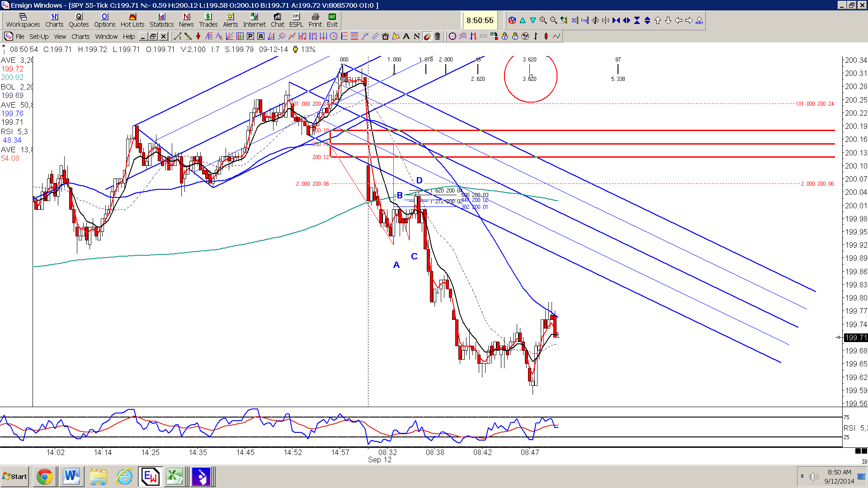The image size is (868, 488).
Task: Click the zoom in magnifier
Action: coord(543,20)
